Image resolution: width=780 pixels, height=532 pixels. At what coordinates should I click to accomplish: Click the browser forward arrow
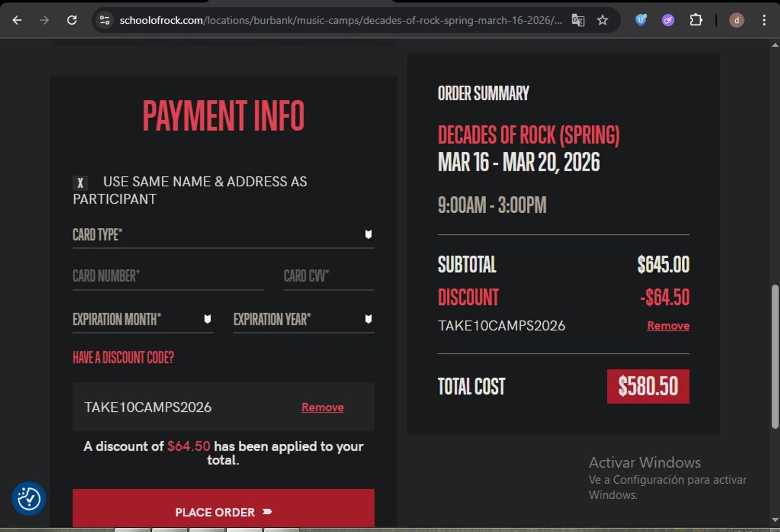pyautogui.click(x=44, y=20)
